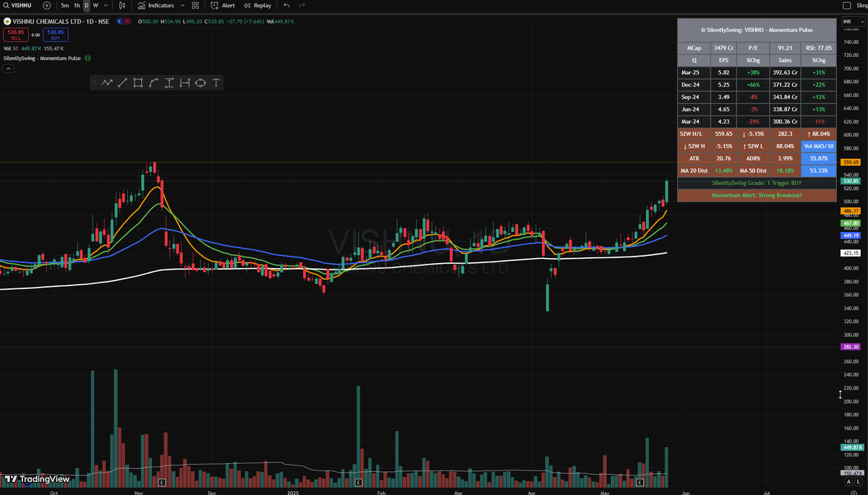The image size is (868, 495).
Task: Select the date range measurement tool
Action: 184,83
